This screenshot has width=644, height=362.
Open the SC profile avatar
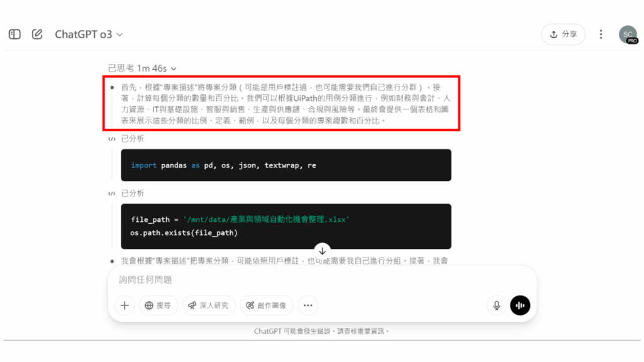coord(628,35)
